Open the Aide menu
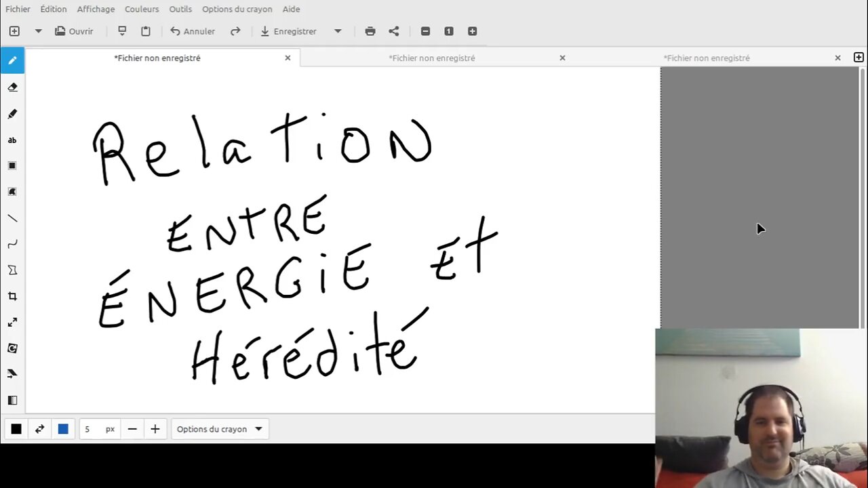Screen dimensions: 868x488 pyautogui.click(x=291, y=9)
